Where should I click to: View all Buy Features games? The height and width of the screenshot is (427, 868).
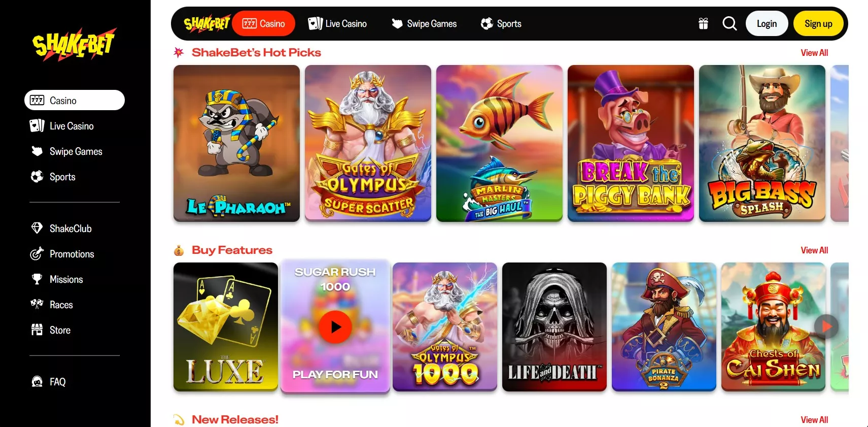[x=814, y=250]
